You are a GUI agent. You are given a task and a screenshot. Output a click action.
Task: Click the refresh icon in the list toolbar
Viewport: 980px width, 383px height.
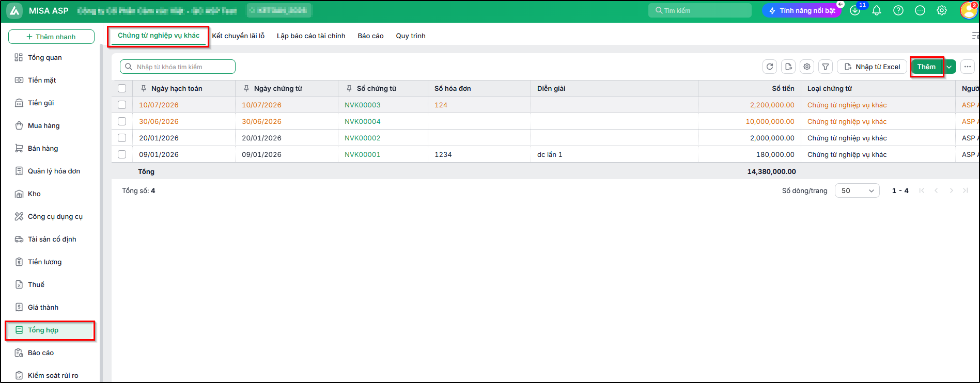(769, 67)
